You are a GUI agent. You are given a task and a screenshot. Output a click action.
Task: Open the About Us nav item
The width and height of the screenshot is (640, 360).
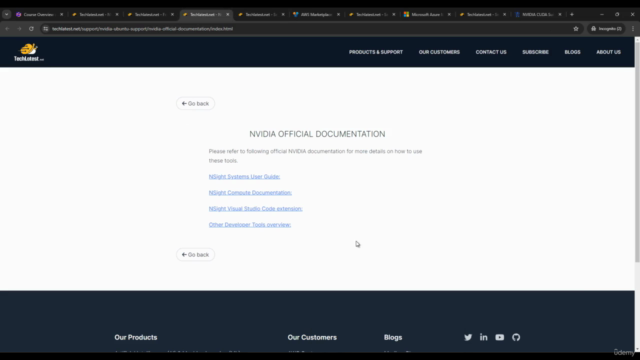click(x=609, y=52)
